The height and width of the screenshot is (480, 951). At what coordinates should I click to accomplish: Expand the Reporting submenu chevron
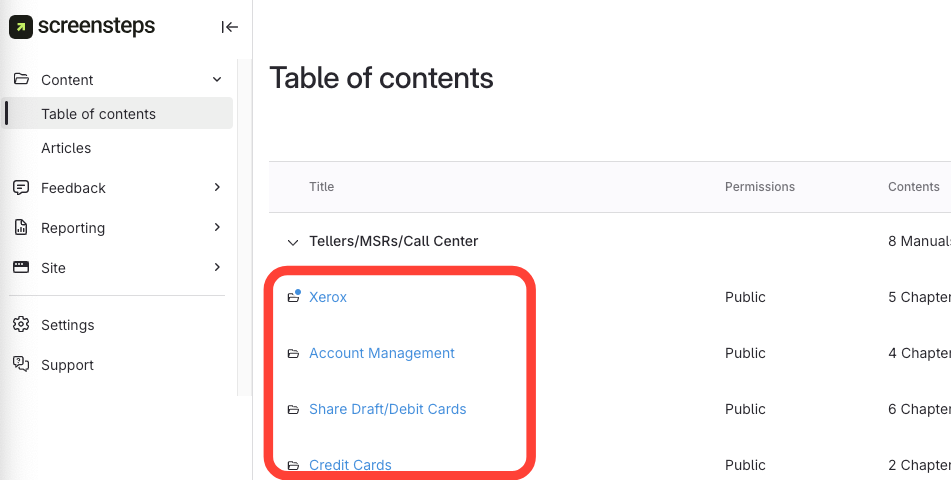pyautogui.click(x=217, y=227)
